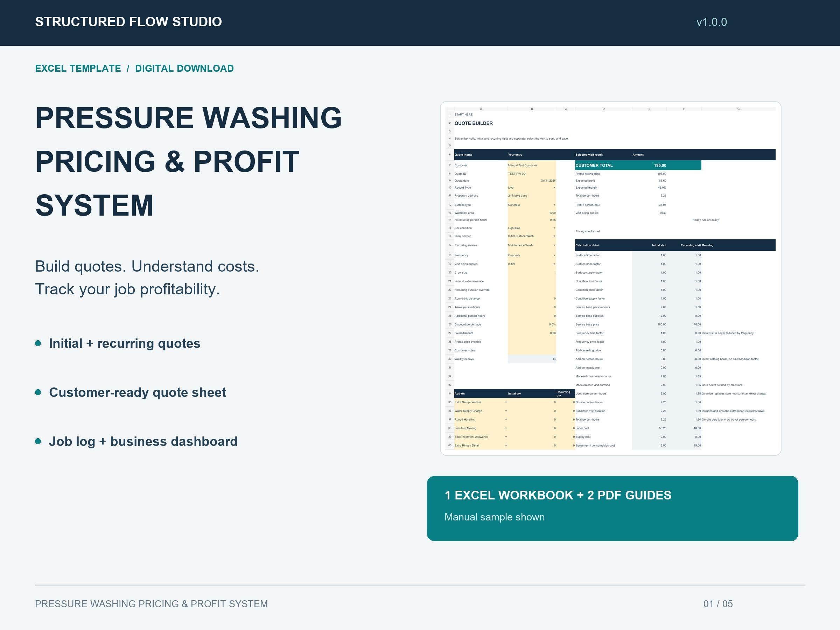Select the 24 Maple Lane address cell
Viewport: 840px width, 630px height.
532,196
